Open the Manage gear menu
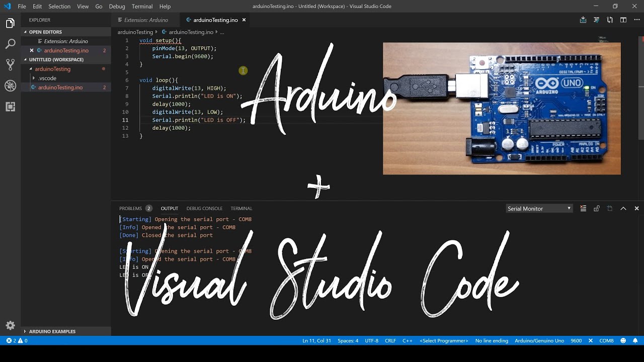This screenshot has width=644, height=362. (x=10, y=325)
